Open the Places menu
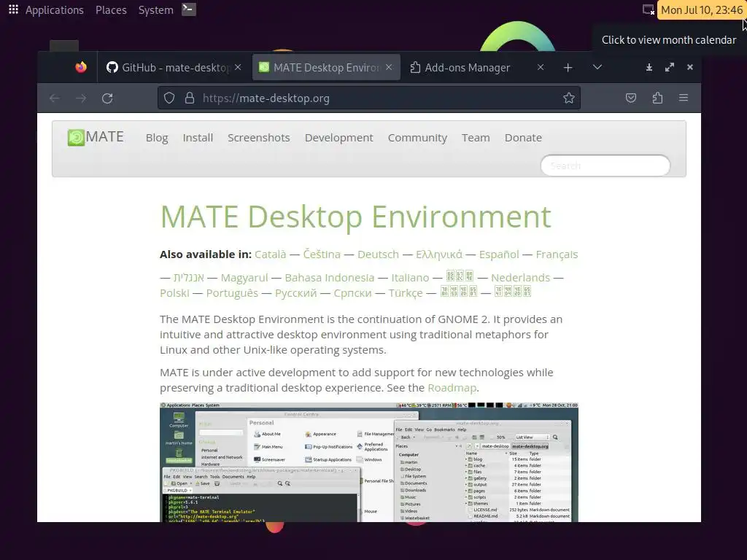This screenshot has height=560, width=747. pos(111,10)
